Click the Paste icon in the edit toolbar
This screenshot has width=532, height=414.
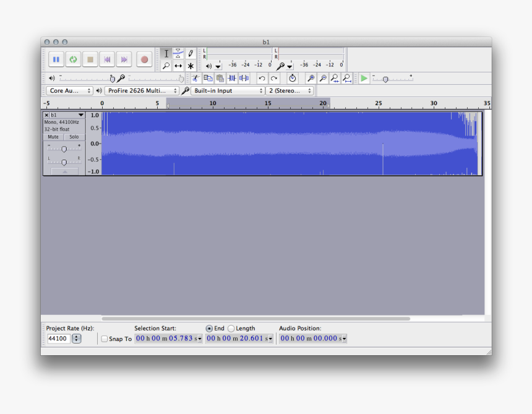tap(220, 79)
